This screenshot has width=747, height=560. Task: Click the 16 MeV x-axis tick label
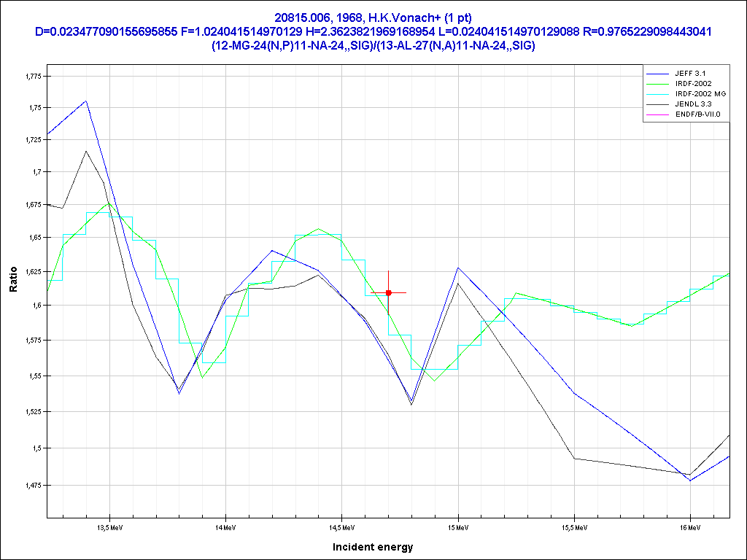(x=689, y=526)
